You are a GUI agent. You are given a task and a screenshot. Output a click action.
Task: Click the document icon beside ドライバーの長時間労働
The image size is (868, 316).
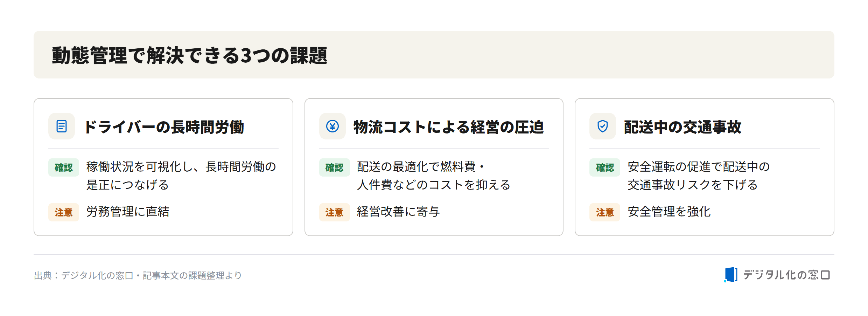[x=62, y=126]
